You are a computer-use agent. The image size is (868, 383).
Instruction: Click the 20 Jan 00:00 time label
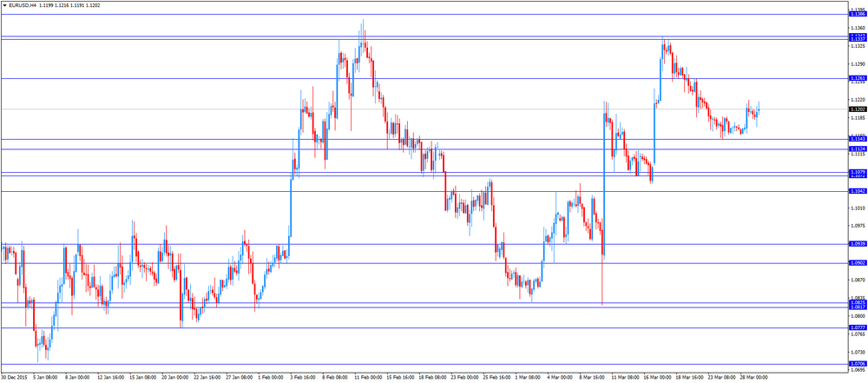(x=174, y=377)
